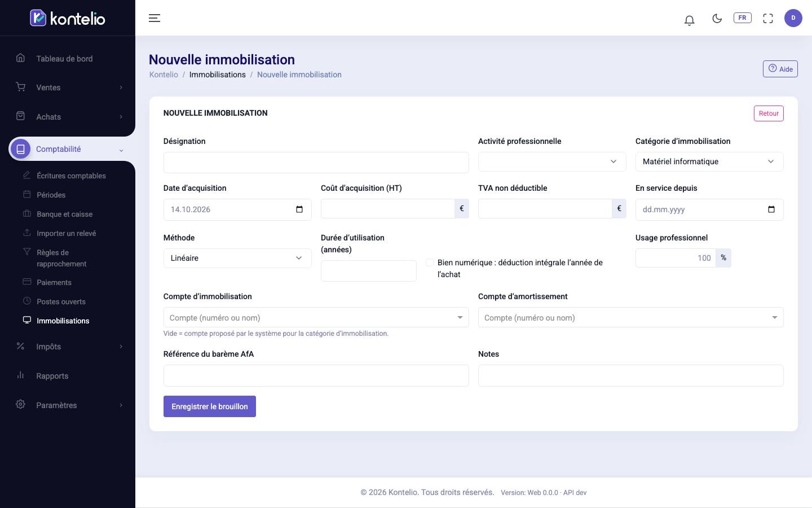This screenshot has height=508, width=812.
Task: Click the Kontelio logo
Action: click(x=68, y=18)
